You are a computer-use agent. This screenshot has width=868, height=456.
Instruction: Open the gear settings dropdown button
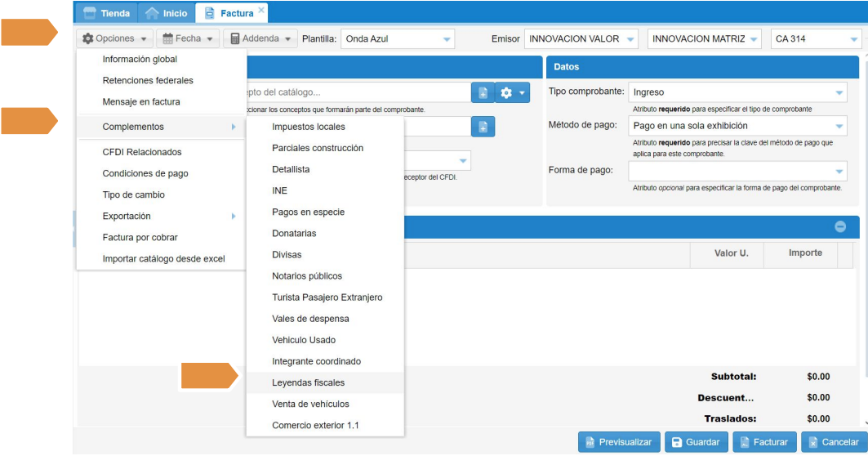click(513, 93)
